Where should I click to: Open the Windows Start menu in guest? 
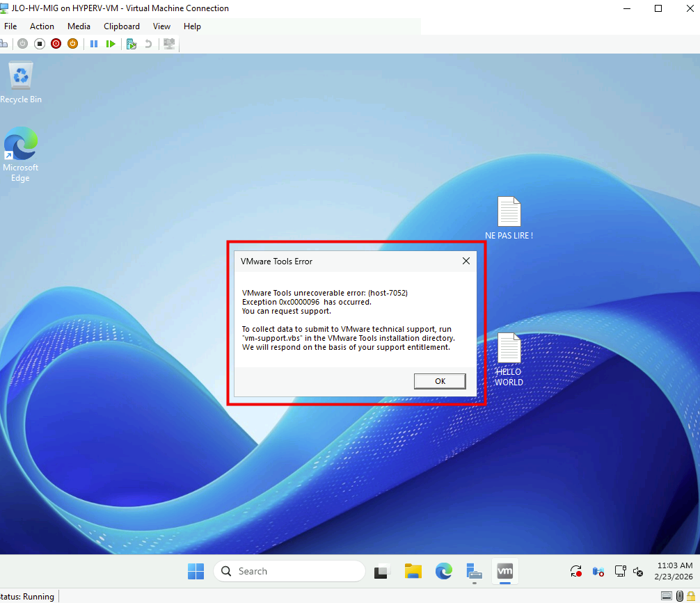(x=196, y=571)
